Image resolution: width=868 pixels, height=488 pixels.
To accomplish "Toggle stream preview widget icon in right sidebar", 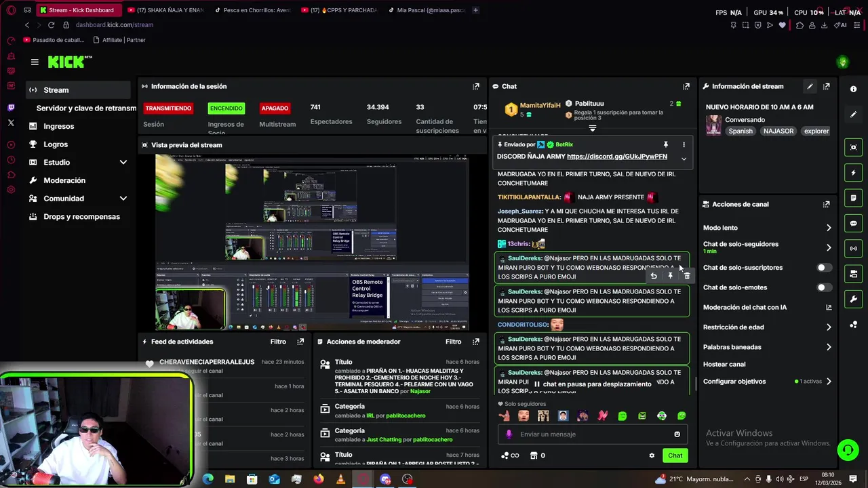I will (x=853, y=147).
